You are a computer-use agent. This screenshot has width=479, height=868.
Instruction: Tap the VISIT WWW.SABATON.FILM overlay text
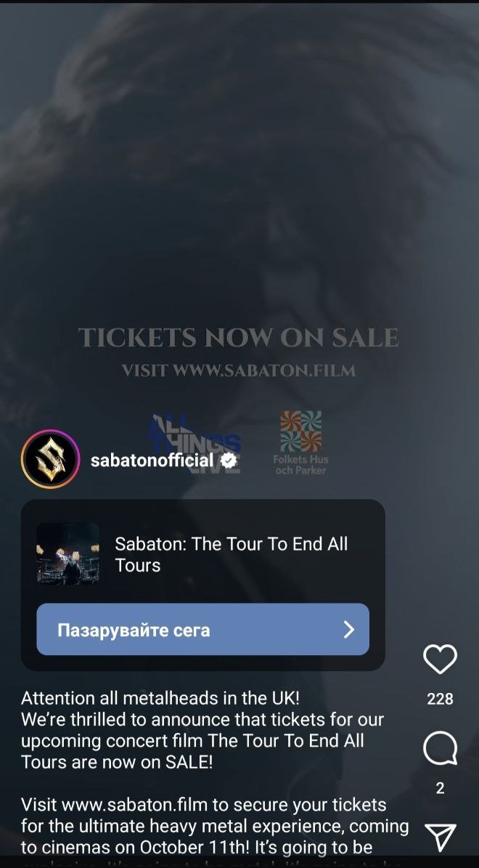pos(238,370)
